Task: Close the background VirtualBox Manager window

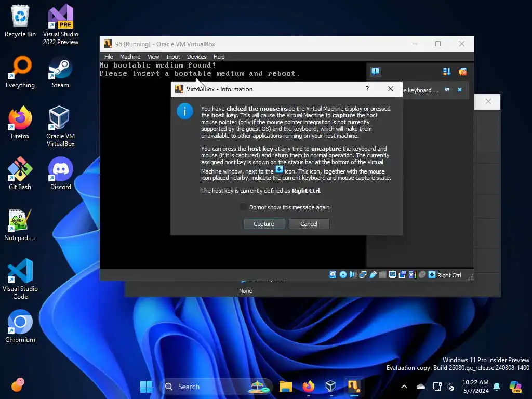Action: pos(488,101)
